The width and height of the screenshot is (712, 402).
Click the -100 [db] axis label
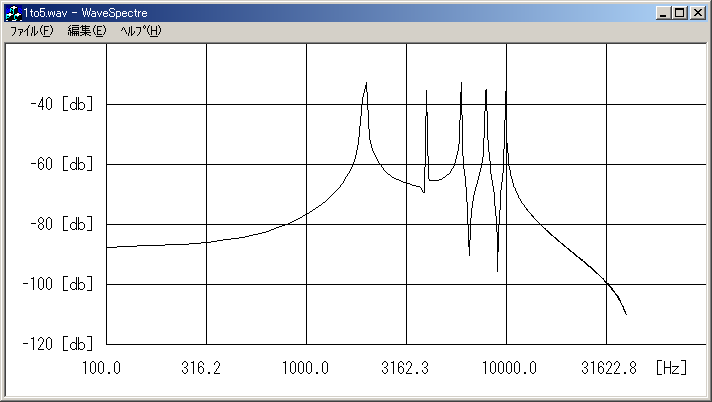click(x=58, y=284)
